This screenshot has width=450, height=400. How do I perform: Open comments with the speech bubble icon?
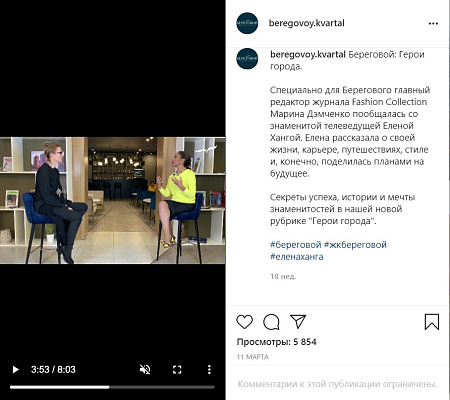tap(271, 322)
